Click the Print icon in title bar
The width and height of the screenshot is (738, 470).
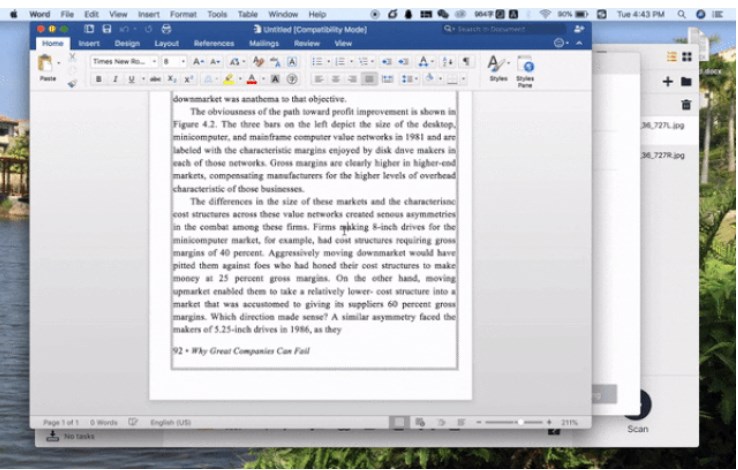pyautogui.click(x=166, y=29)
